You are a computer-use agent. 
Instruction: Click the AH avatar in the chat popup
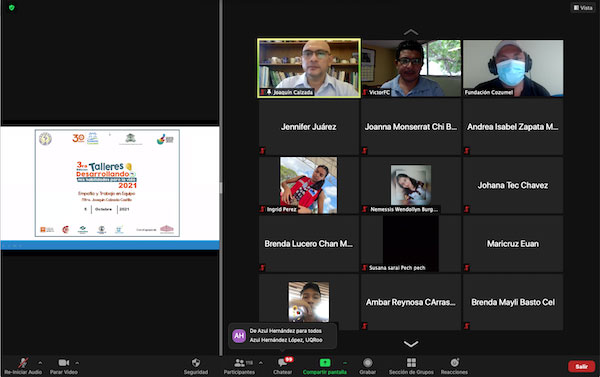pyautogui.click(x=239, y=336)
